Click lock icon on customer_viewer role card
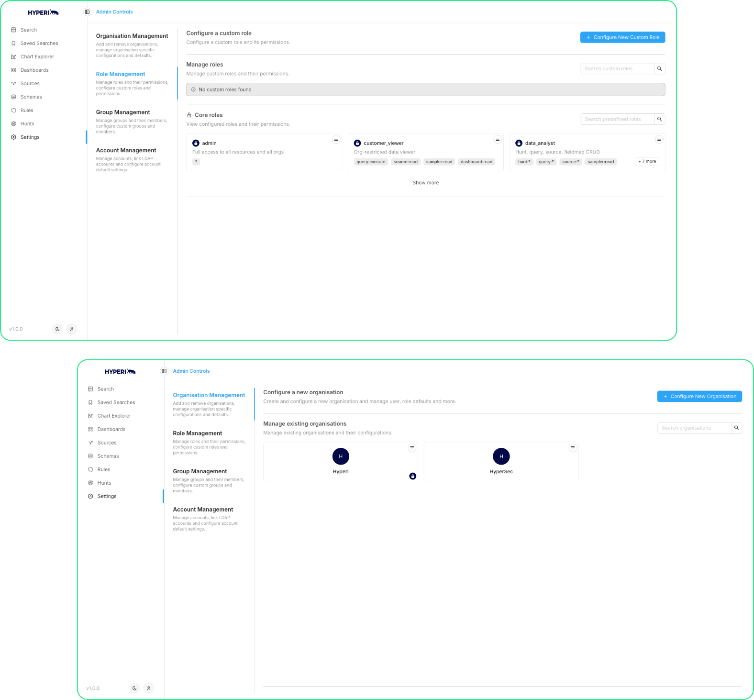 pos(357,143)
